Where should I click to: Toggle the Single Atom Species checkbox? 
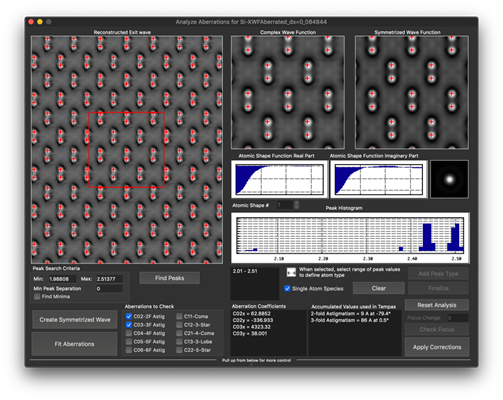click(287, 288)
